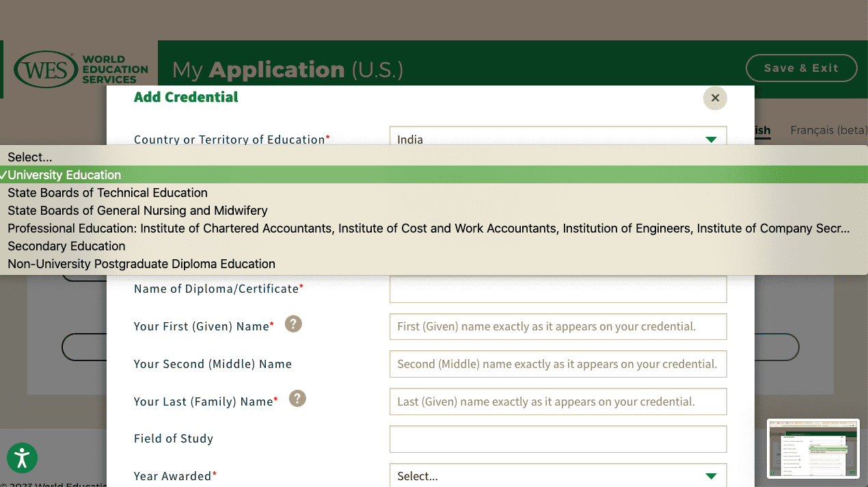This screenshot has width=868, height=487.
Task: Choose Secondary Education from the list
Action: (66, 246)
